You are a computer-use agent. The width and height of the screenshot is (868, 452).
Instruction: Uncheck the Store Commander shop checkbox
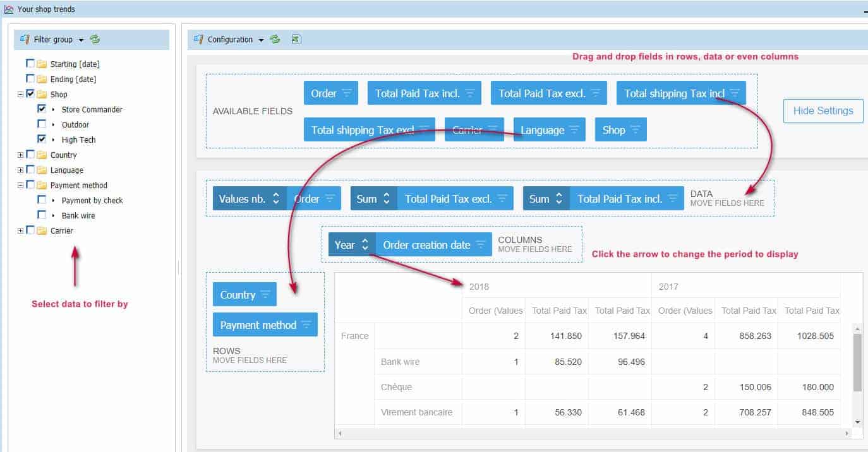pos(42,109)
